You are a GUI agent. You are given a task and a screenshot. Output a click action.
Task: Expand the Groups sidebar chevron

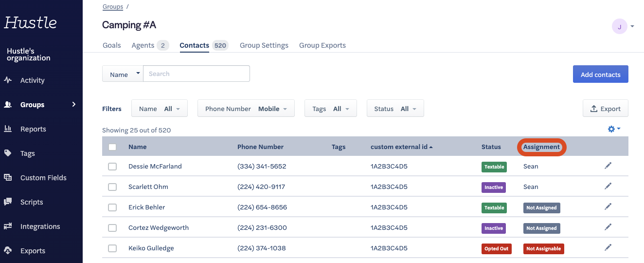click(74, 104)
